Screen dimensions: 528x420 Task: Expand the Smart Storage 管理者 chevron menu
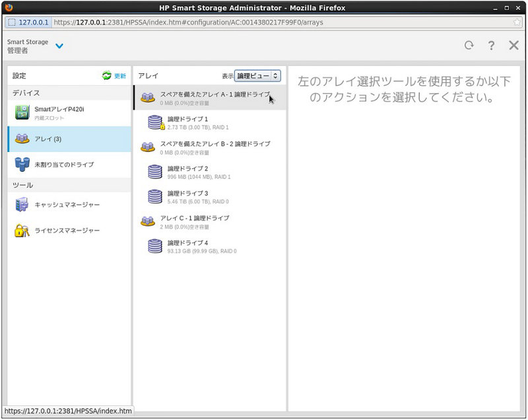click(x=59, y=46)
